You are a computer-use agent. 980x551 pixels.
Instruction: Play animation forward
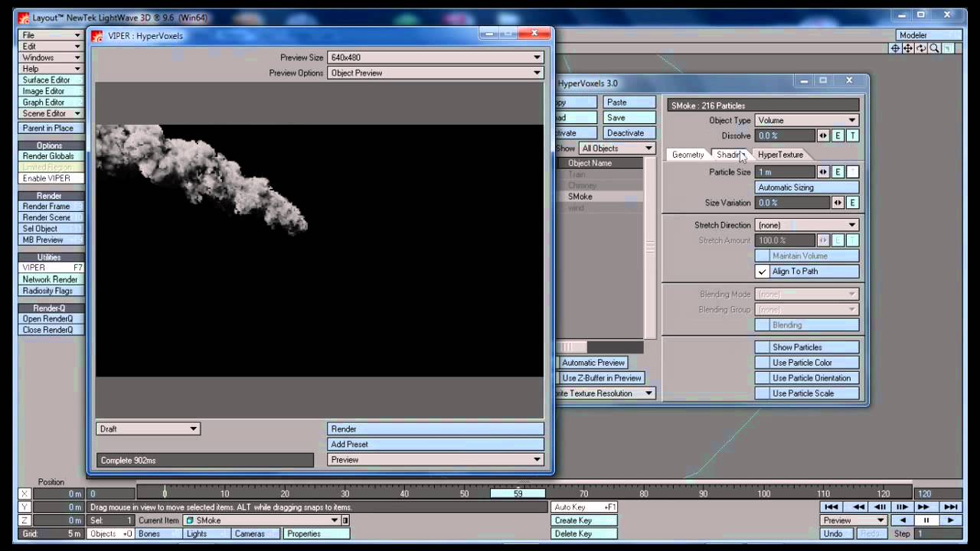point(950,520)
